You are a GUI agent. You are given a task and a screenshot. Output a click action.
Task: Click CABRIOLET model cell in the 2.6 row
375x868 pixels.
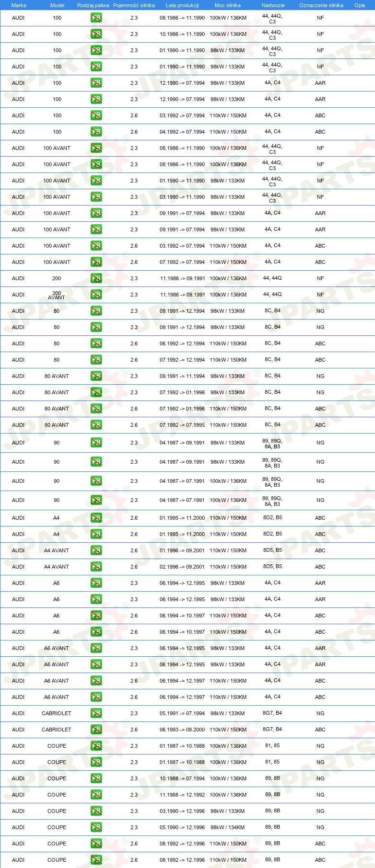[x=57, y=730]
